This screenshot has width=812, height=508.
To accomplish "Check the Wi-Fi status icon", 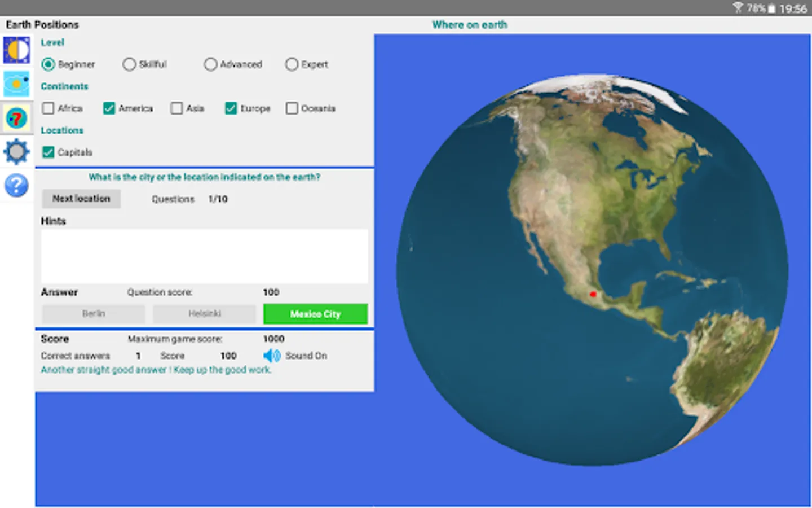I will tap(738, 8).
